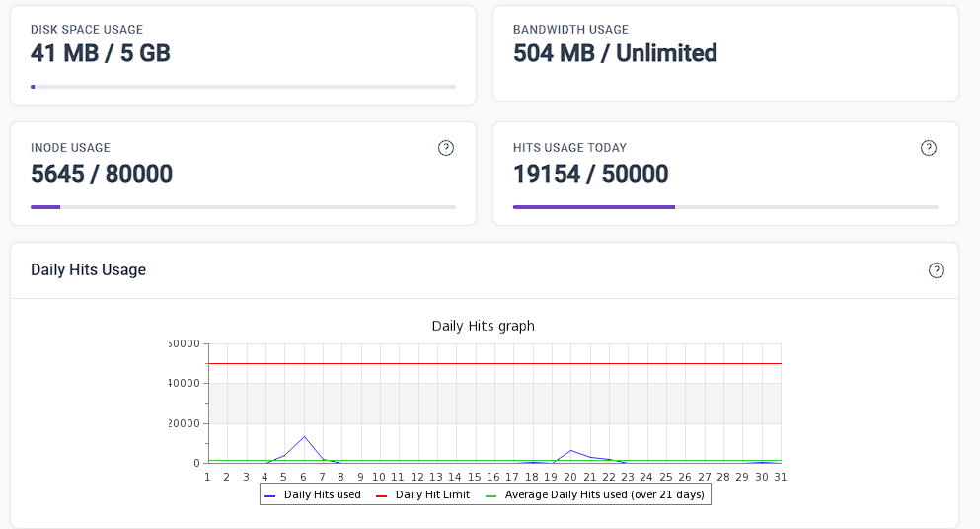Click the 'Daily Hits graph' chart title

[x=483, y=326]
